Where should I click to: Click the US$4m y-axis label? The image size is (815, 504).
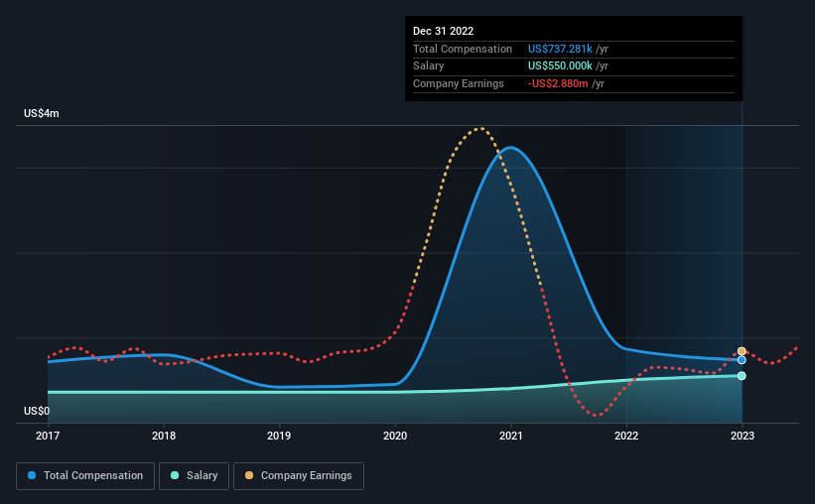[x=41, y=113]
